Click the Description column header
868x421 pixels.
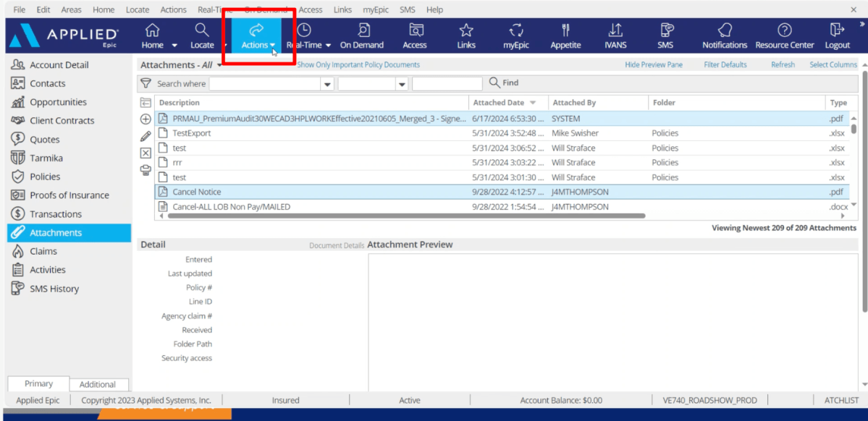tap(312, 103)
